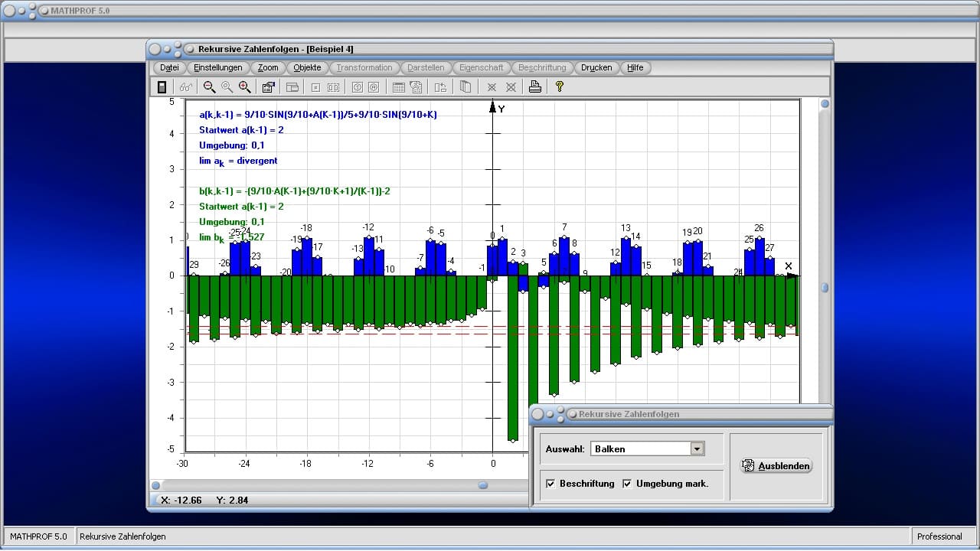The width and height of the screenshot is (980, 551).
Task: Toggle the Beschriftung checkbox
Action: pyautogui.click(x=550, y=484)
